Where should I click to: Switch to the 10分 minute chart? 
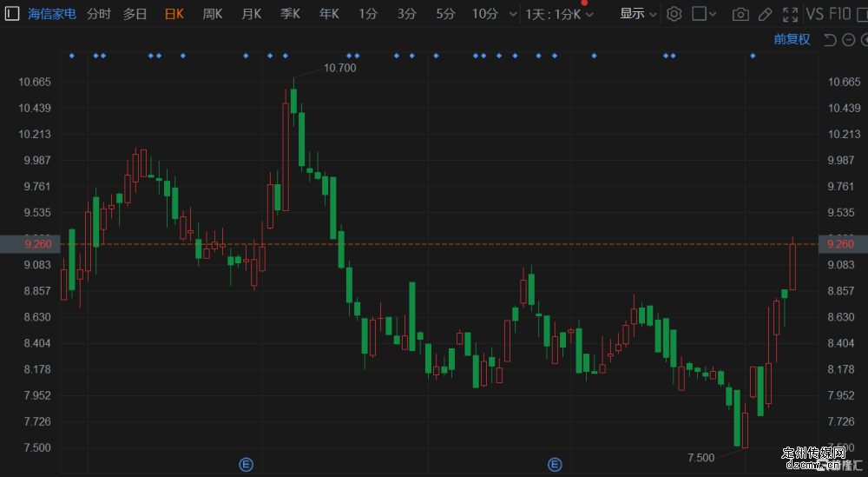485,14
